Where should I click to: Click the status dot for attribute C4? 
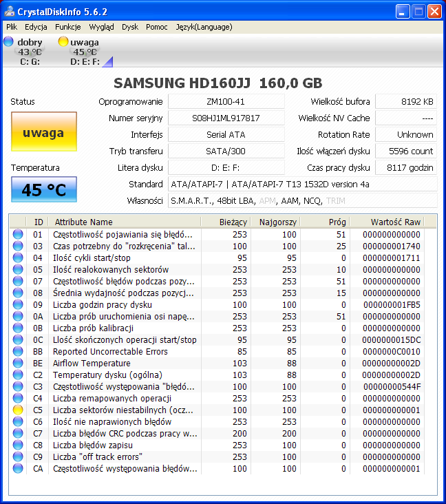[18, 398]
